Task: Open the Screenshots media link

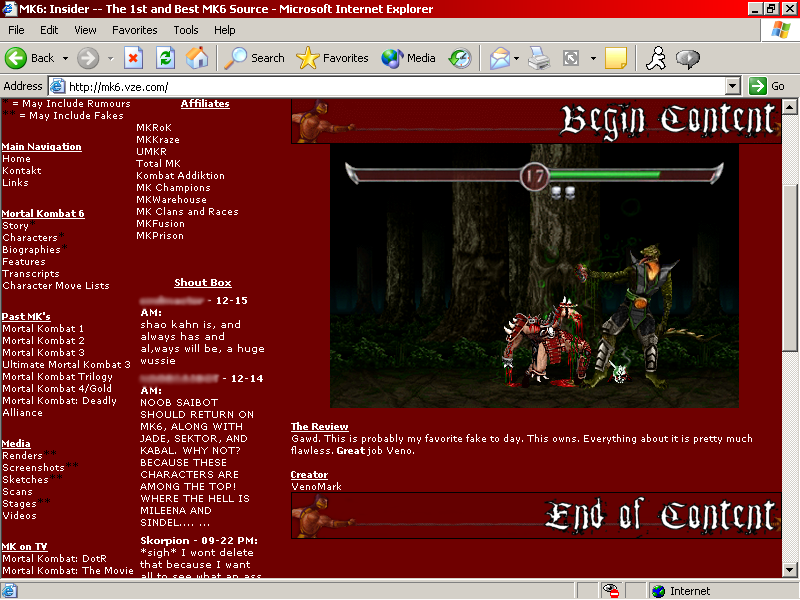Action: pyautogui.click(x=34, y=467)
